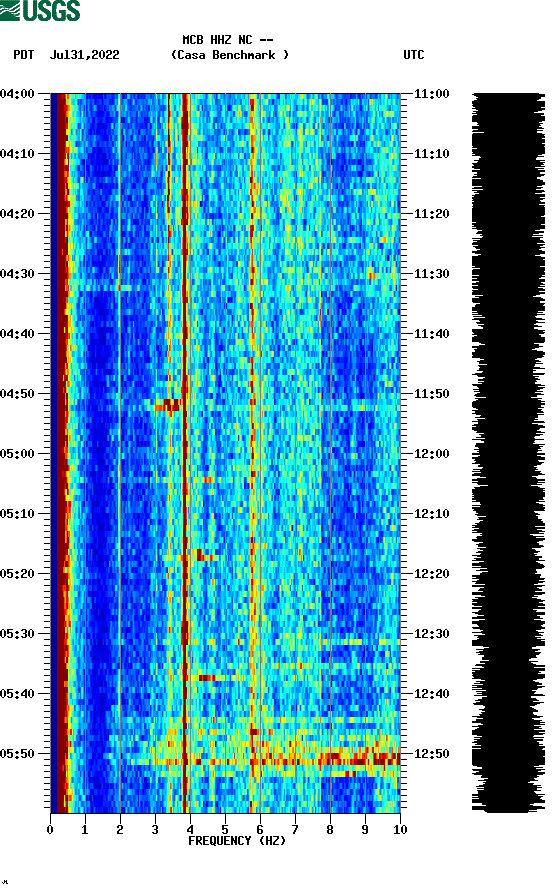Click the '05:30' PDT time label

[17, 634]
